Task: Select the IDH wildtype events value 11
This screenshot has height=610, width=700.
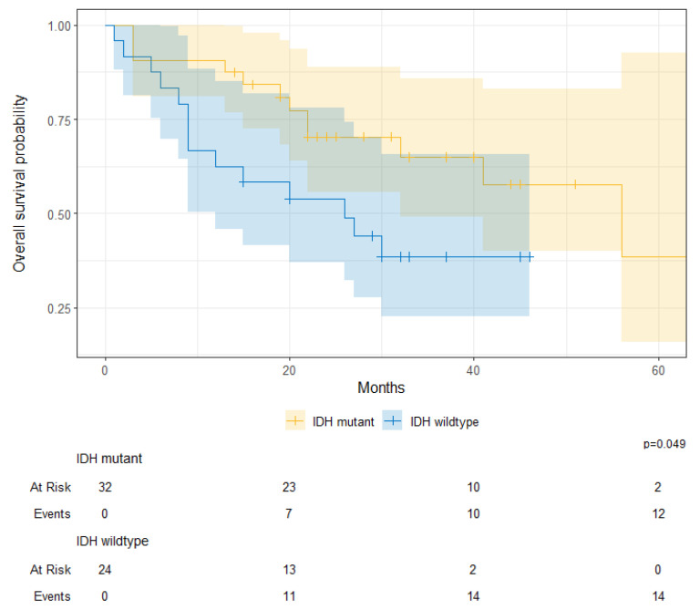Action: pos(289,596)
